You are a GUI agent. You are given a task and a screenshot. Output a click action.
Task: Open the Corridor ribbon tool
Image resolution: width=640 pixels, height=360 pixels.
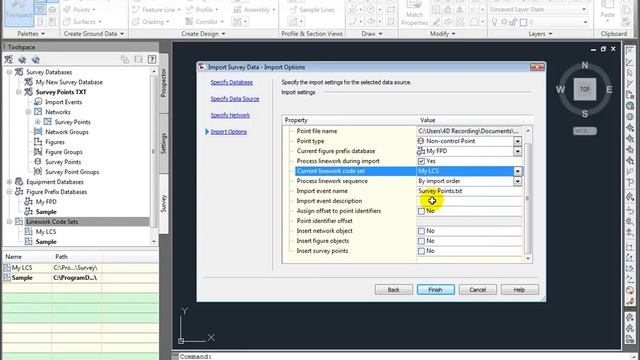(x=204, y=21)
